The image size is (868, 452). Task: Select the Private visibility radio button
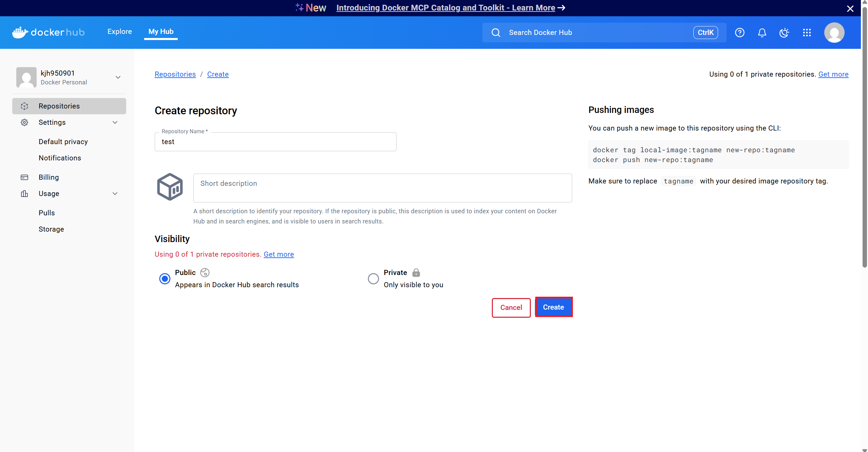point(373,279)
